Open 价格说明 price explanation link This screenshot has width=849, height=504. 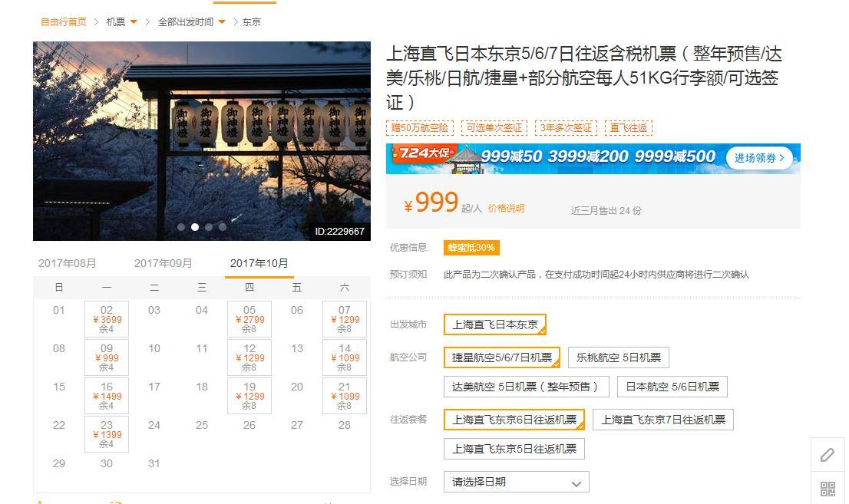(507, 209)
